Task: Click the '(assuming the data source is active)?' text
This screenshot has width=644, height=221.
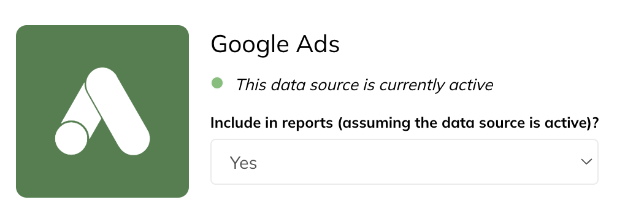Action: [468, 123]
